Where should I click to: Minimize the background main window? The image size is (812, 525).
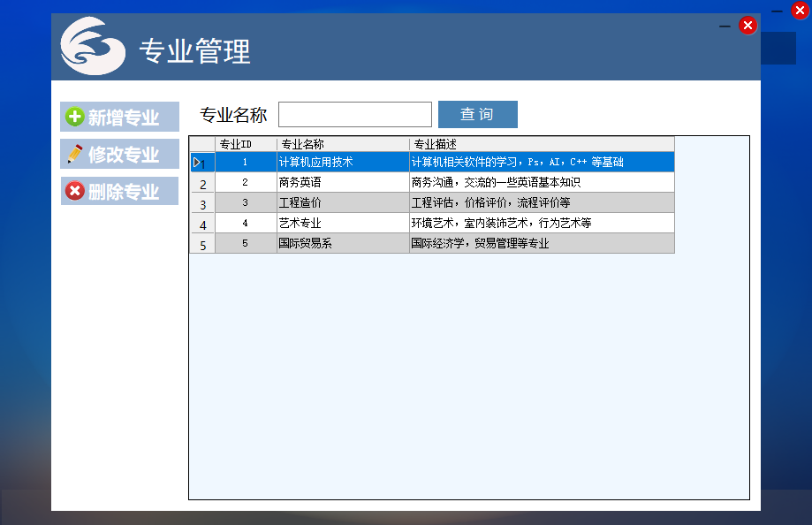click(x=777, y=11)
